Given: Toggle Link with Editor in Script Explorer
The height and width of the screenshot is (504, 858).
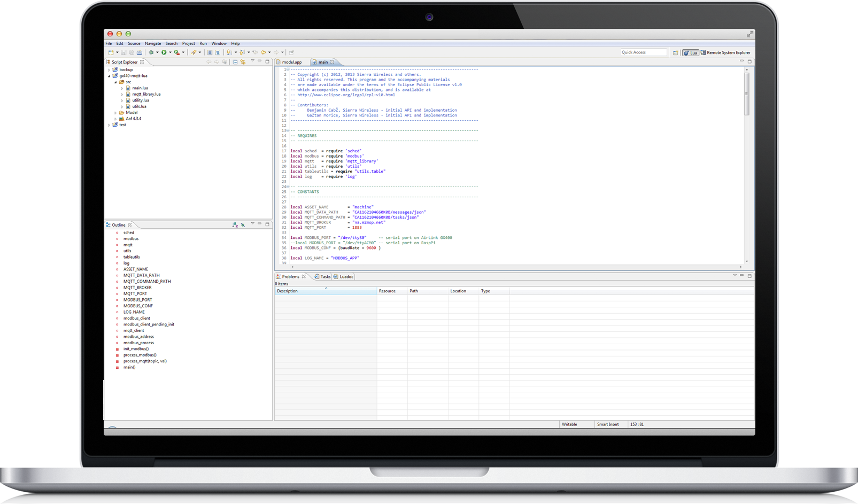Looking at the screenshot, I should [243, 62].
